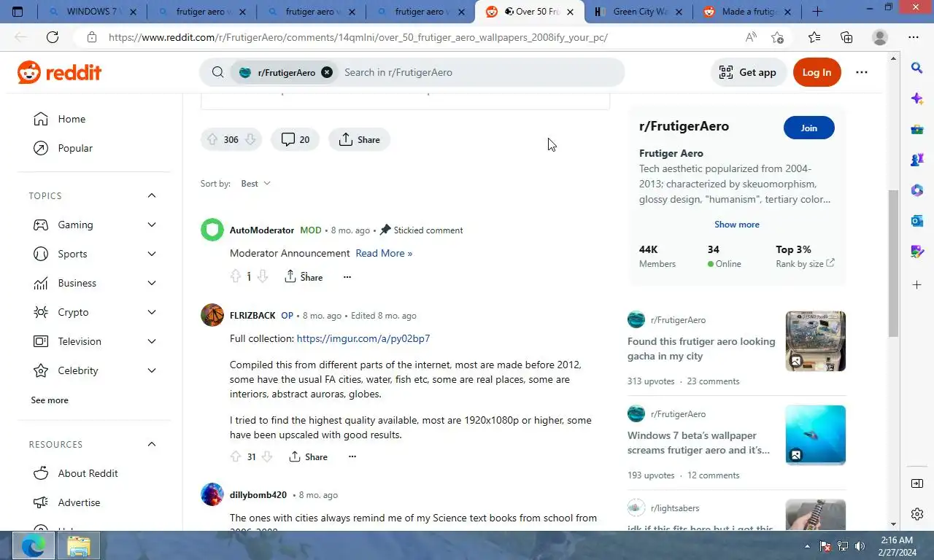Open the Edge sidebar settings gear
This screenshot has height=560, width=934.
(917, 514)
